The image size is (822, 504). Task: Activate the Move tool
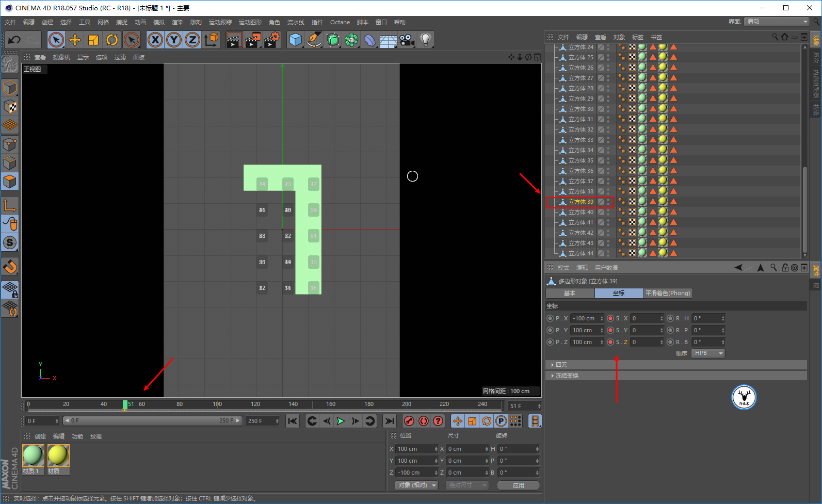click(x=75, y=40)
